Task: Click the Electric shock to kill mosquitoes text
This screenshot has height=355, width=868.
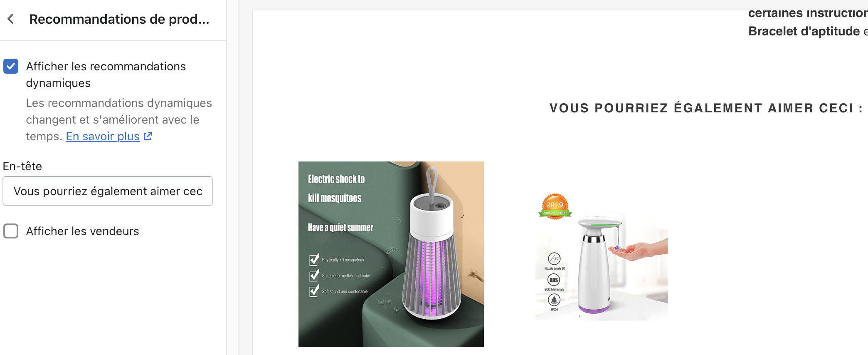Action: point(336,189)
